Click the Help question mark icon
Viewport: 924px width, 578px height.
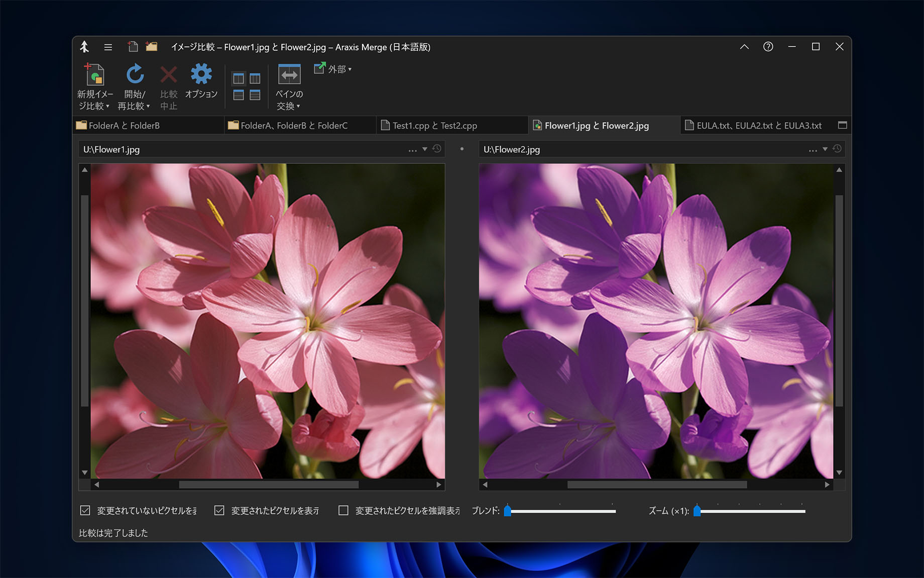point(768,47)
